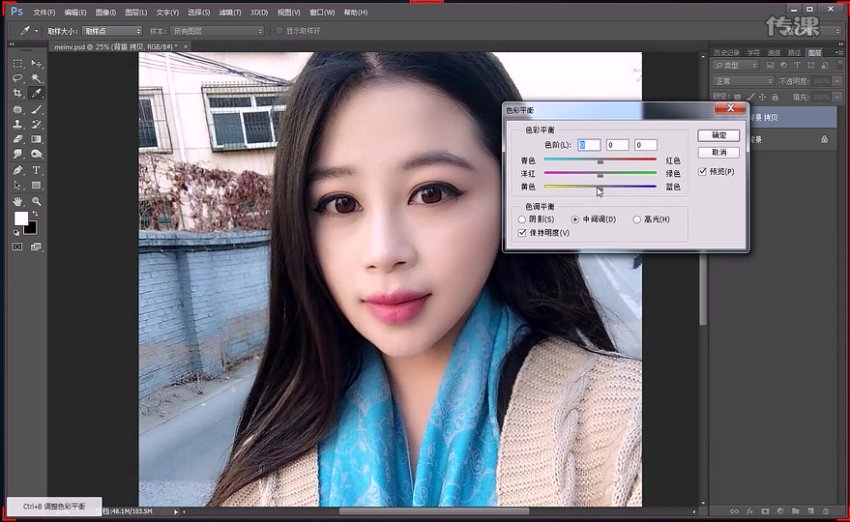
Task: Choose the Hand tool
Action: [x=18, y=201]
